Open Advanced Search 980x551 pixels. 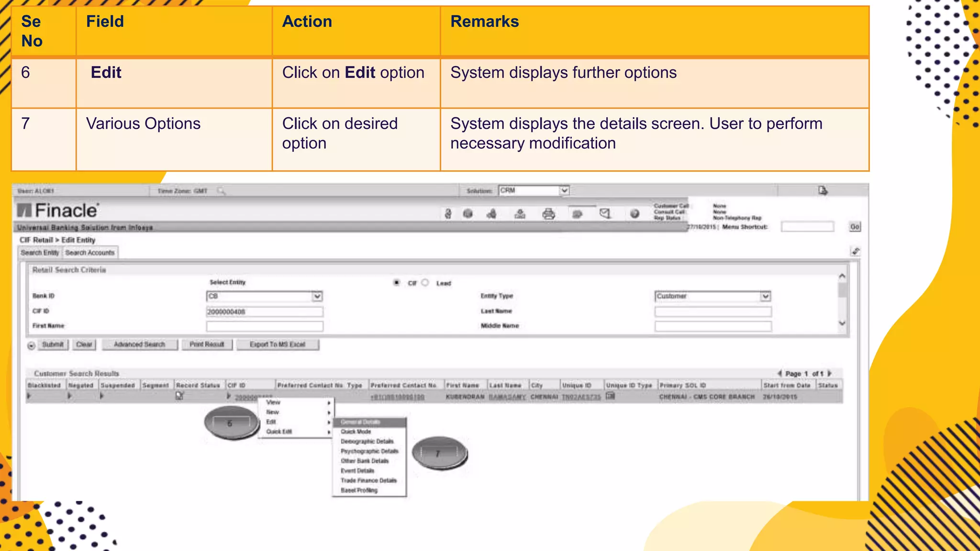click(x=139, y=344)
